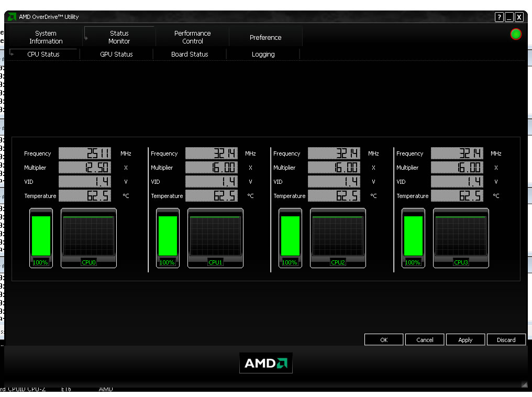Click the "CPU1" graph label
The height and width of the screenshot is (397, 532).
pyautogui.click(x=215, y=262)
